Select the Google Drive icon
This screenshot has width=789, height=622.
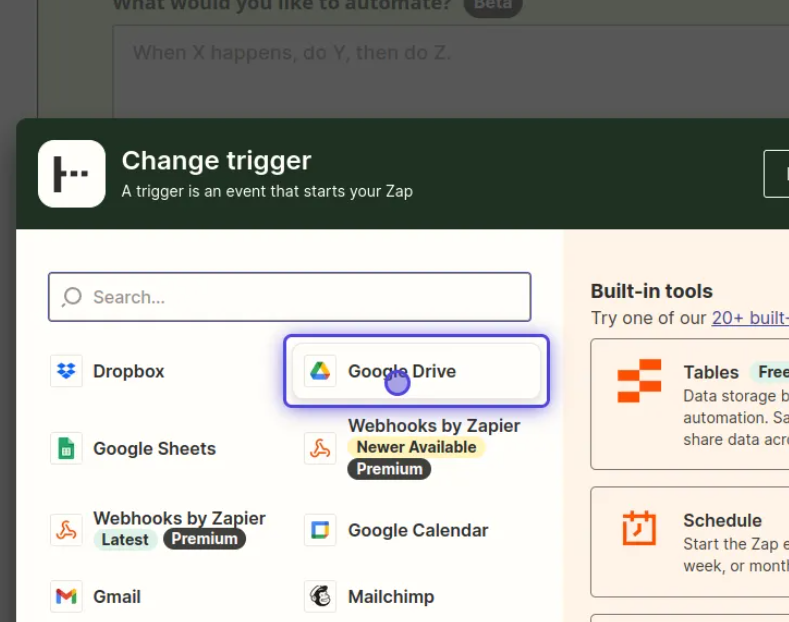tap(320, 371)
